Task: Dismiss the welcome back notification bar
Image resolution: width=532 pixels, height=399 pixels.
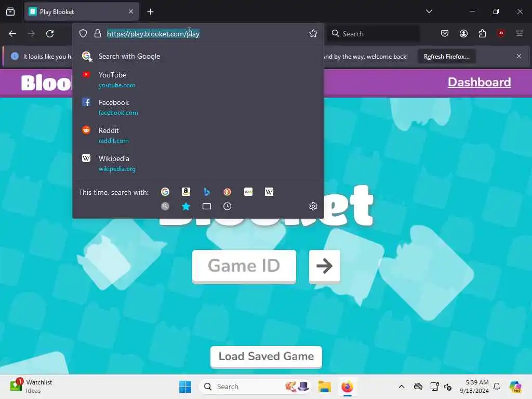Action: point(519,56)
